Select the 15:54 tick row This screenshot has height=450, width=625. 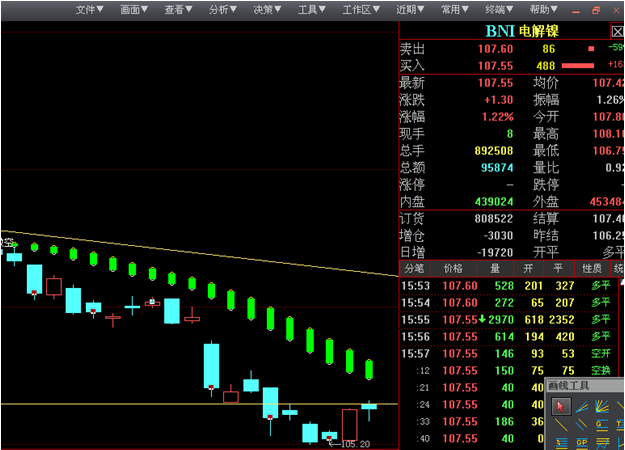coord(509,303)
